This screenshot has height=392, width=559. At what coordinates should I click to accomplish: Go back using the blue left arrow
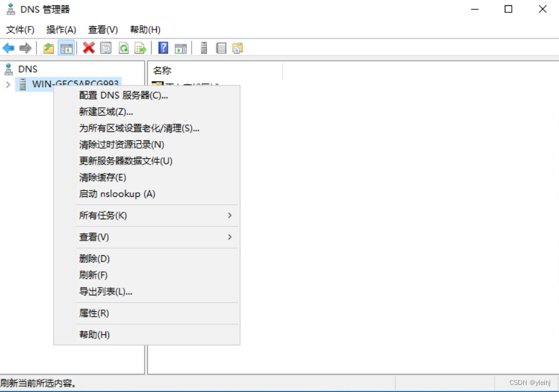pos(8,48)
